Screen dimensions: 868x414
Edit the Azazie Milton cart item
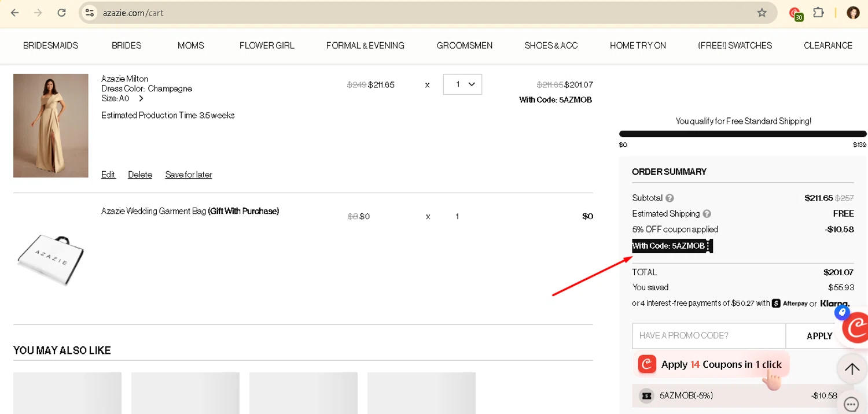click(x=108, y=175)
